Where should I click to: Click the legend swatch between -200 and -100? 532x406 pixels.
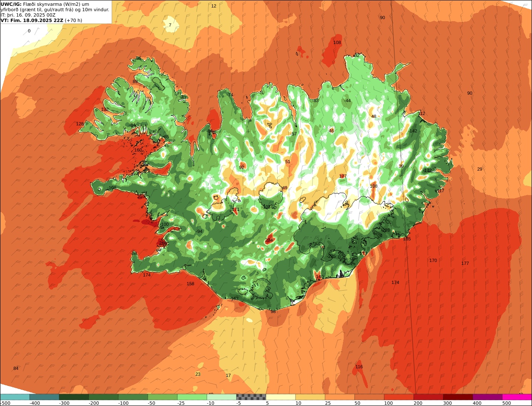[x=103, y=397]
